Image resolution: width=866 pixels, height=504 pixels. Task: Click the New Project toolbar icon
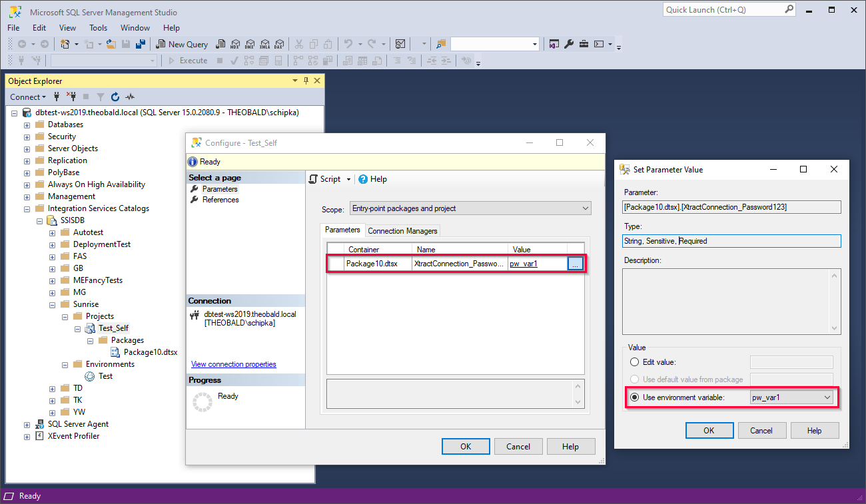tap(65, 44)
